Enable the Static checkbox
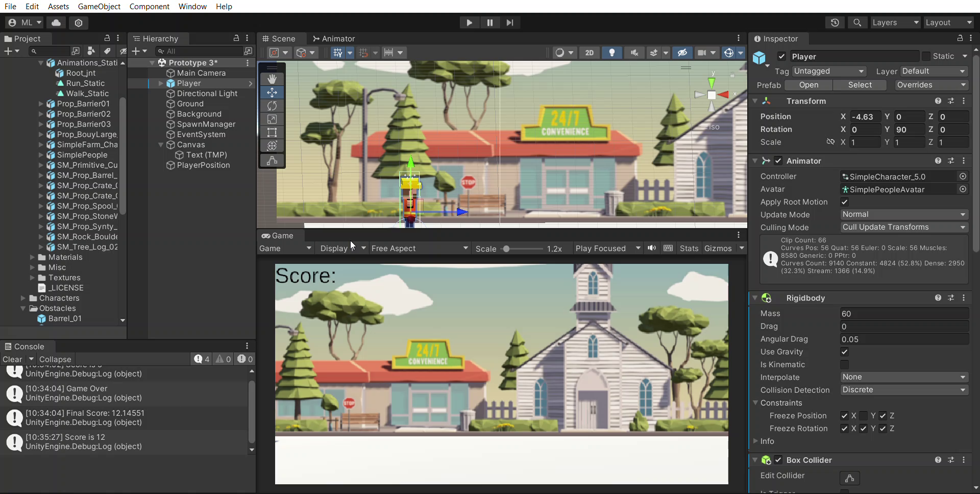Screen dimensions: 980x494 tap(926, 56)
